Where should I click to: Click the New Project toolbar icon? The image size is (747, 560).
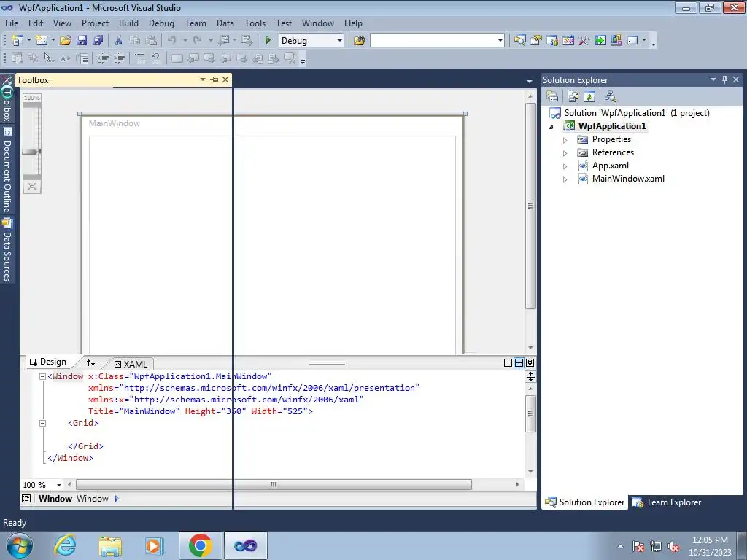coord(18,41)
